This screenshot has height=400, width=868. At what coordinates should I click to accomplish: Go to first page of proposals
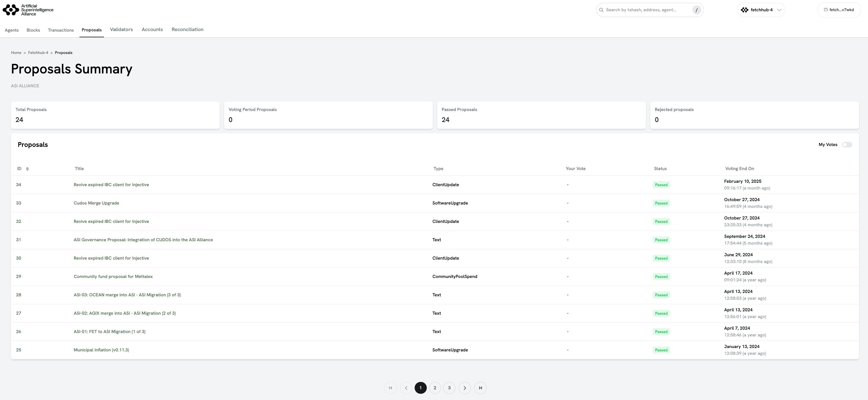pos(391,388)
